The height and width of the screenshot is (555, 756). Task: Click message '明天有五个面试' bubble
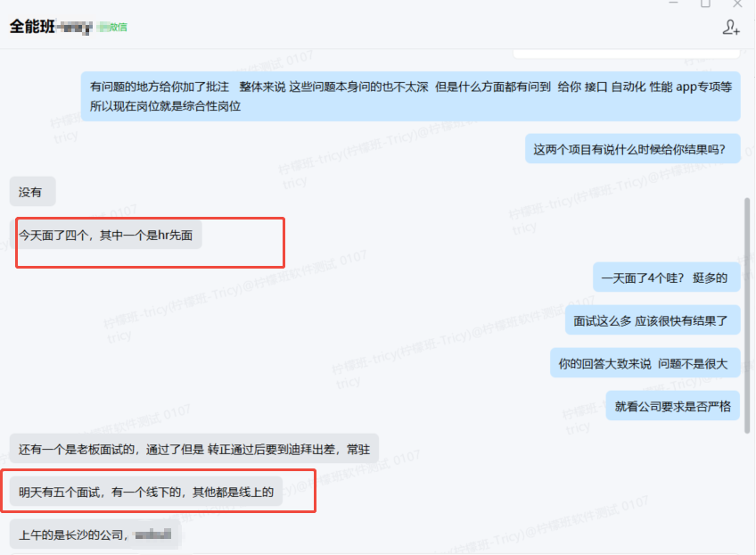click(145, 492)
